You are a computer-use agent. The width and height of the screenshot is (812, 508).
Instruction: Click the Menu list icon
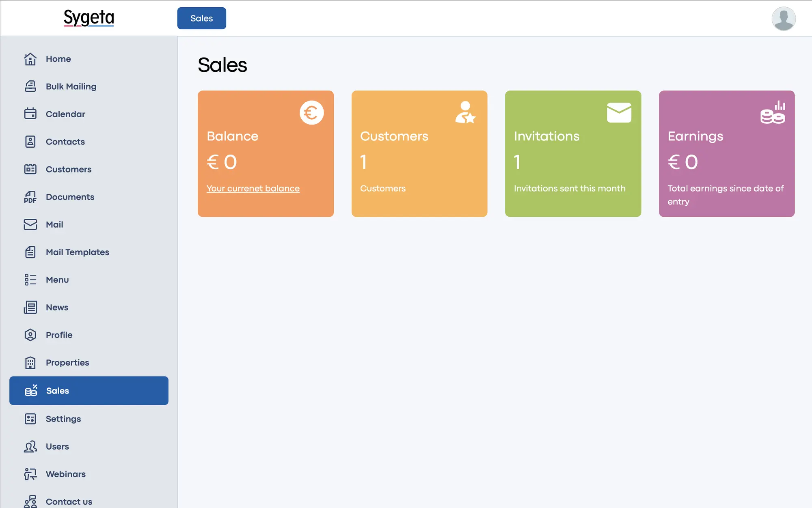point(30,280)
